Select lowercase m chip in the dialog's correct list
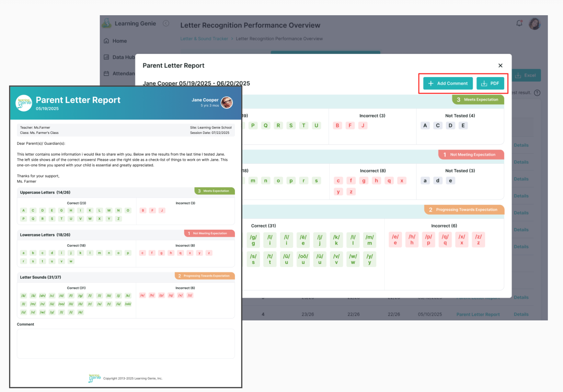 tap(253, 180)
